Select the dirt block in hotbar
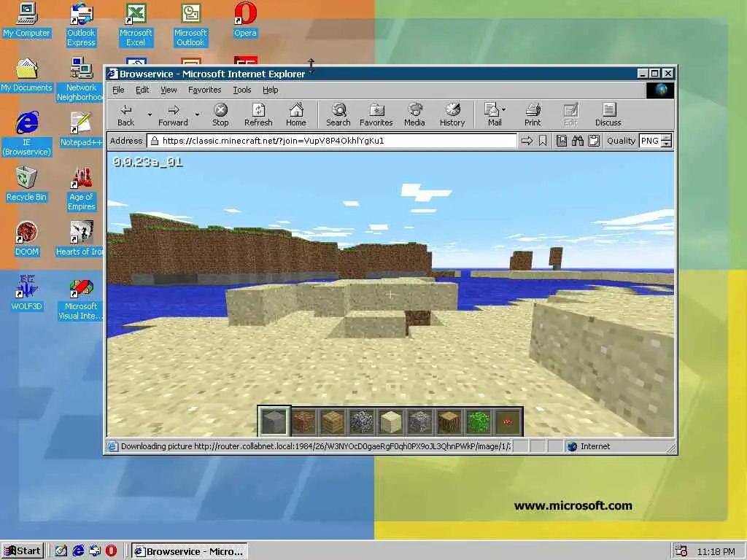747x560 pixels. pos(304,421)
